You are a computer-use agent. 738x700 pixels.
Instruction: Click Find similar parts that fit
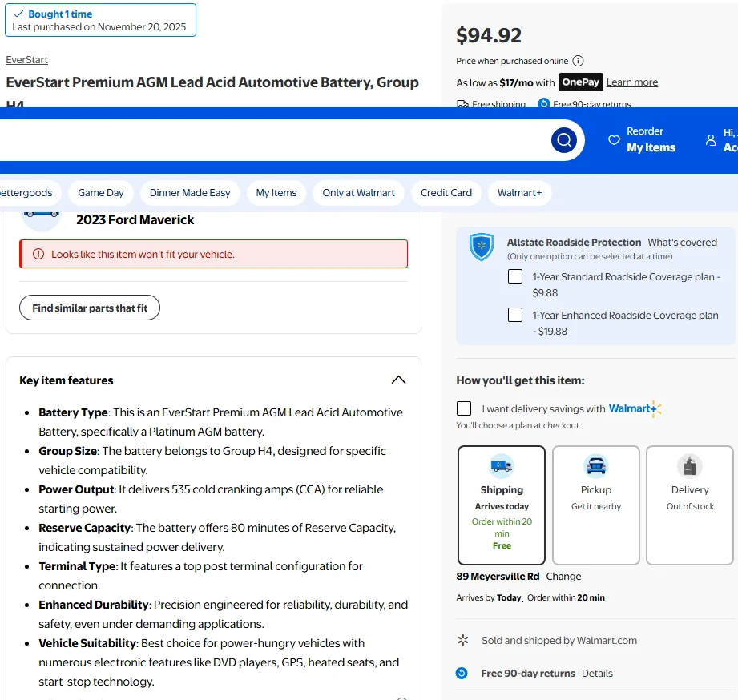coord(90,308)
